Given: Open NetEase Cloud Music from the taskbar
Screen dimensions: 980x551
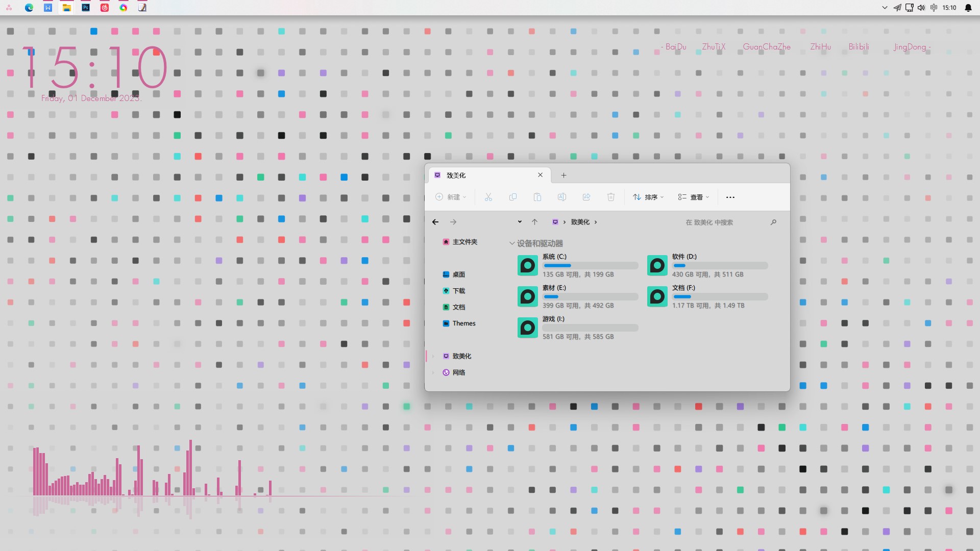Looking at the screenshot, I should [x=105, y=8].
